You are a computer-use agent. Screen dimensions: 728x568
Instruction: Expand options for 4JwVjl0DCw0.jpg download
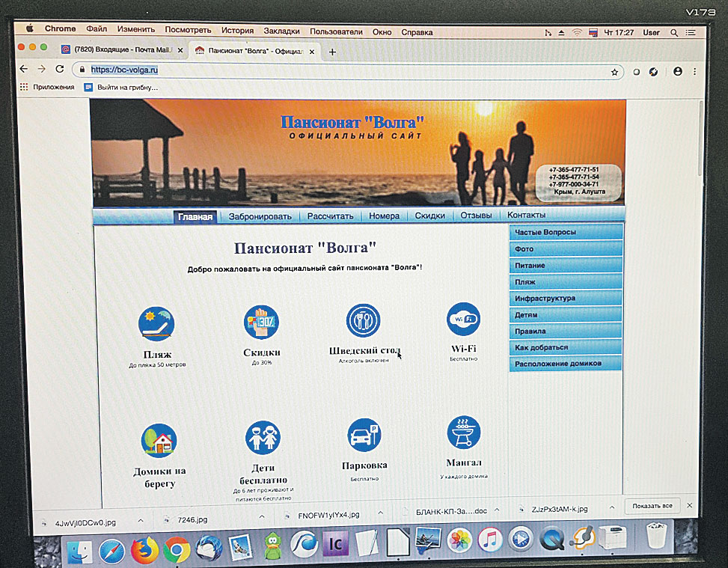pos(140,518)
